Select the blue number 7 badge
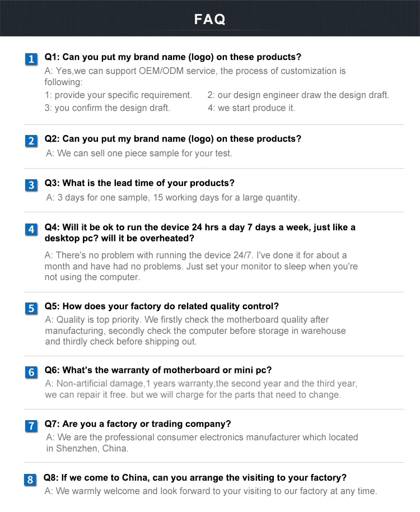 click(31, 426)
